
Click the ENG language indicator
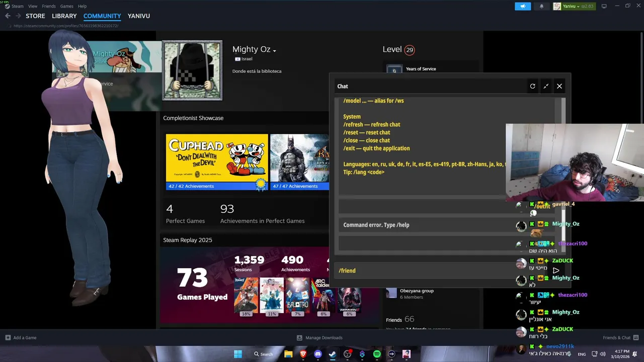coord(582,354)
